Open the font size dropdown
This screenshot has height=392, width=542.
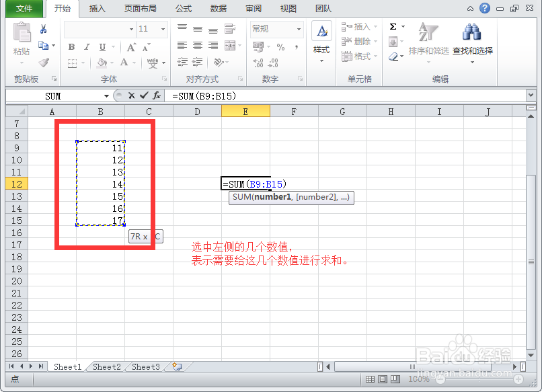(162, 29)
